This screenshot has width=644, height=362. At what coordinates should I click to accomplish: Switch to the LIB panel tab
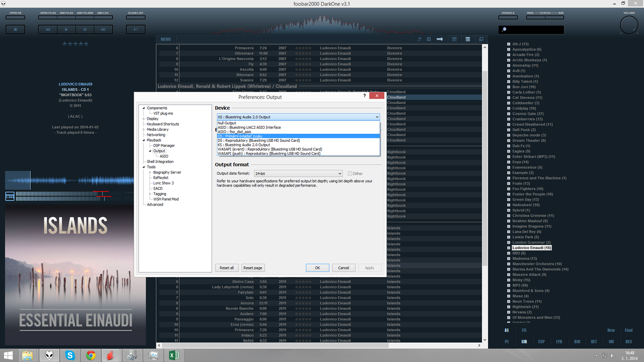point(524,342)
